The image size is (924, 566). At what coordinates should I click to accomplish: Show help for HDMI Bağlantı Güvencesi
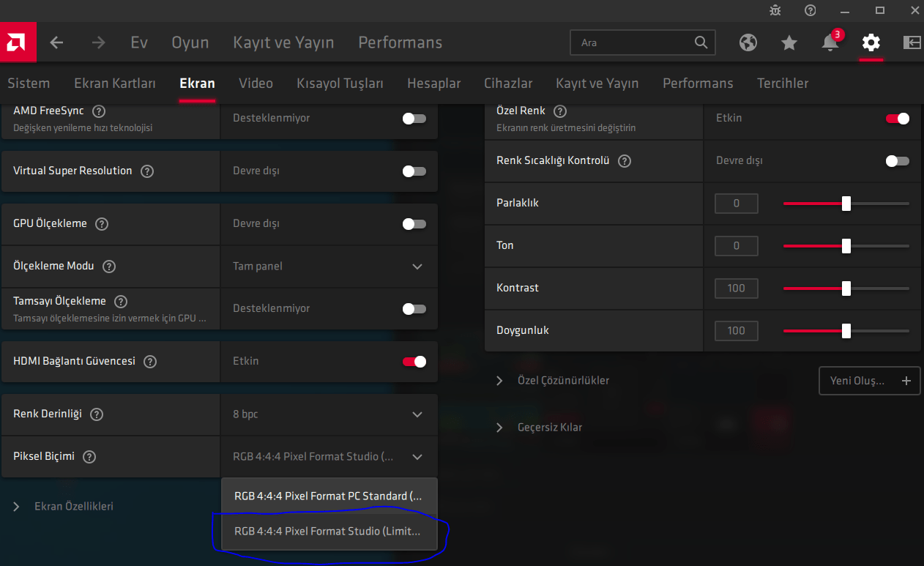click(150, 362)
